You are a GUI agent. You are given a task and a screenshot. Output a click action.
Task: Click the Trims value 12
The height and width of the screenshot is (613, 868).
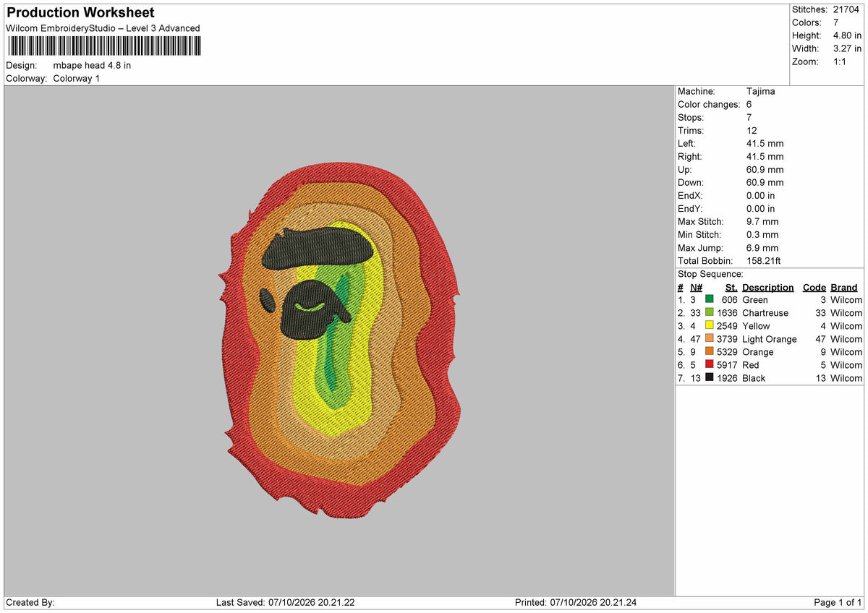click(x=752, y=130)
